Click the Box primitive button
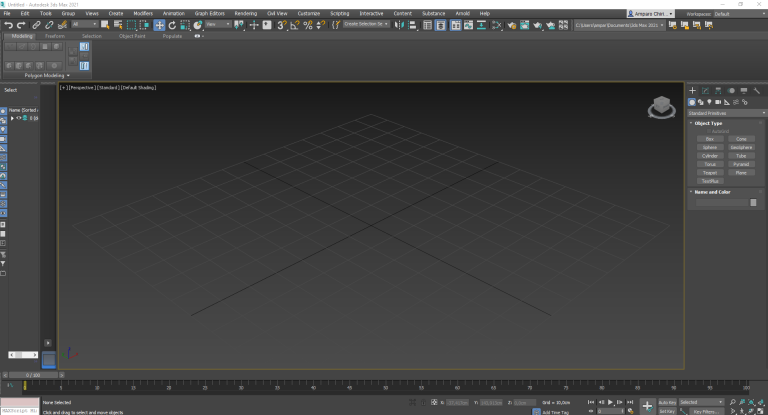This screenshot has height=415, width=768. (x=710, y=139)
